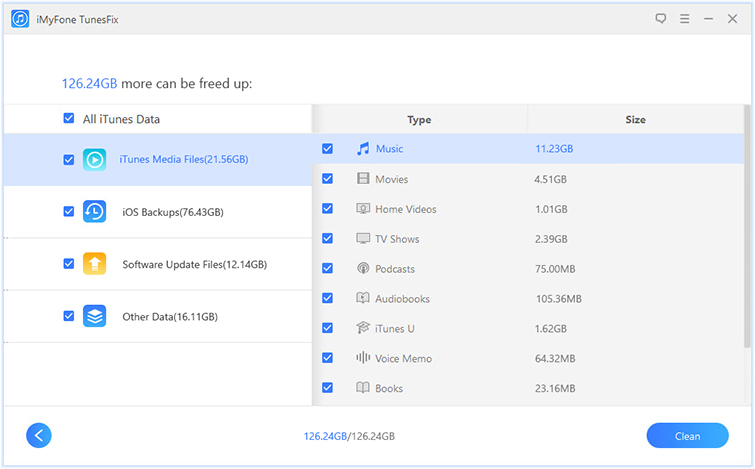The image size is (755, 469).
Task: Toggle the Other Data checkbox
Action: [69, 316]
